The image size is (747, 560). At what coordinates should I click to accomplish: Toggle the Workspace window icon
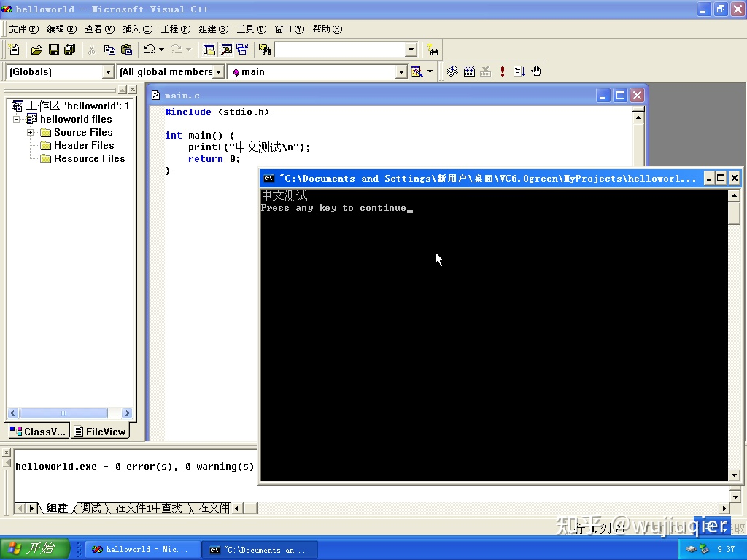click(209, 49)
